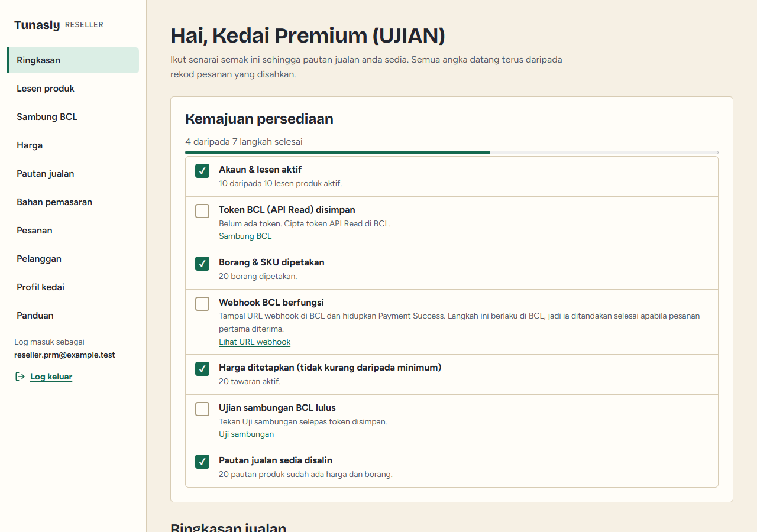Screen dimensions: 757x532
Task: Click the log out arrow icon
Action: (x=20, y=377)
